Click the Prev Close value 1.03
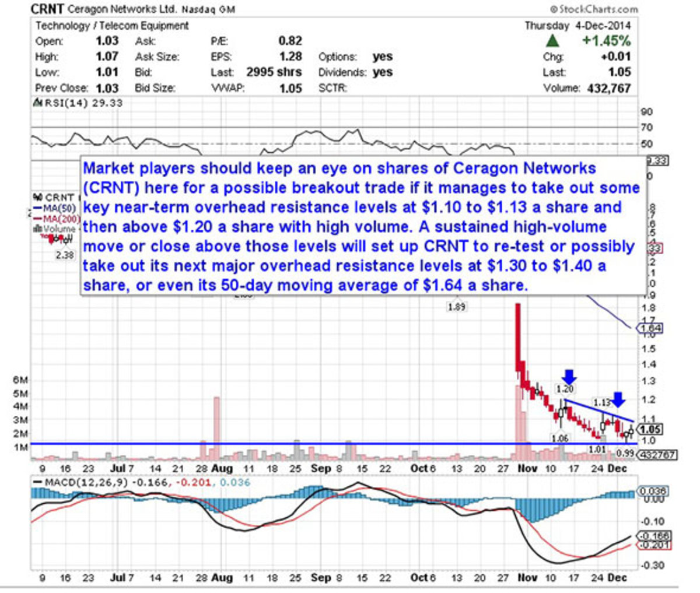This screenshot has width=700, height=593. pos(107,88)
